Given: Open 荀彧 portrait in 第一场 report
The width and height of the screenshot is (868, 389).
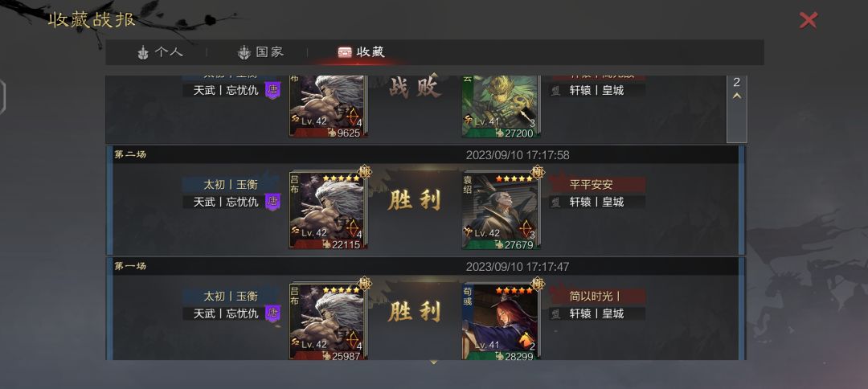Looking at the screenshot, I should point(501,322).
